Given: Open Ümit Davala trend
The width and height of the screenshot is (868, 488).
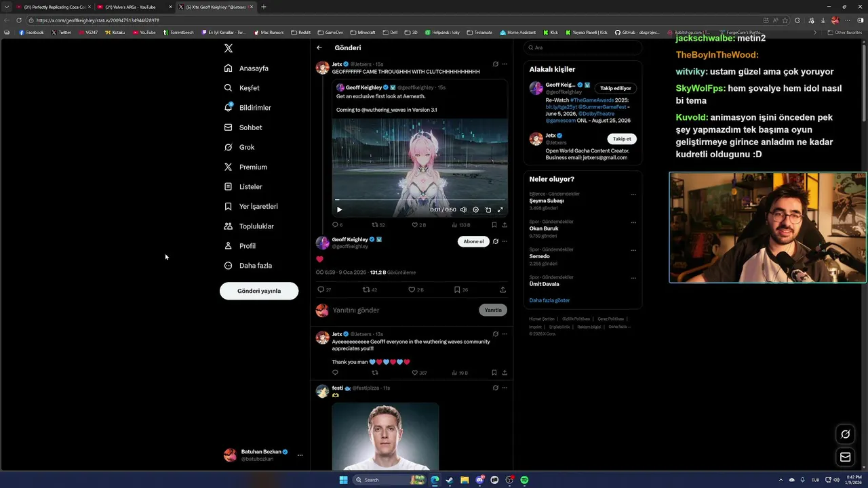Looking at the screenshot, I should tap(545, 284).
